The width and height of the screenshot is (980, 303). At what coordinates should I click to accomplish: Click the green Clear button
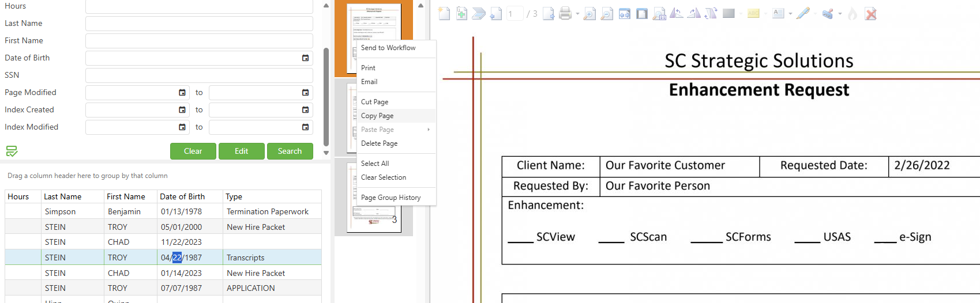[x=193, y=151]
